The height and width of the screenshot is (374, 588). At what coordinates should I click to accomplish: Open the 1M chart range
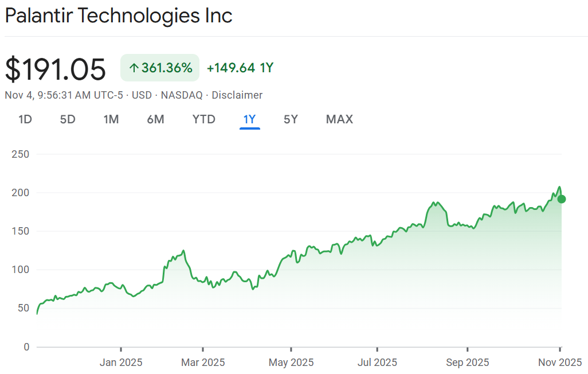click(111, 119)
